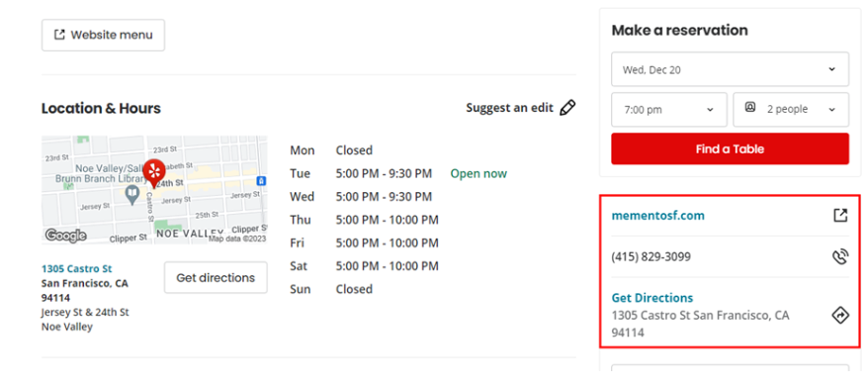Click the external link icon on Website menu button
This screenshot has width=868, height=386.
tap(59, 35)
